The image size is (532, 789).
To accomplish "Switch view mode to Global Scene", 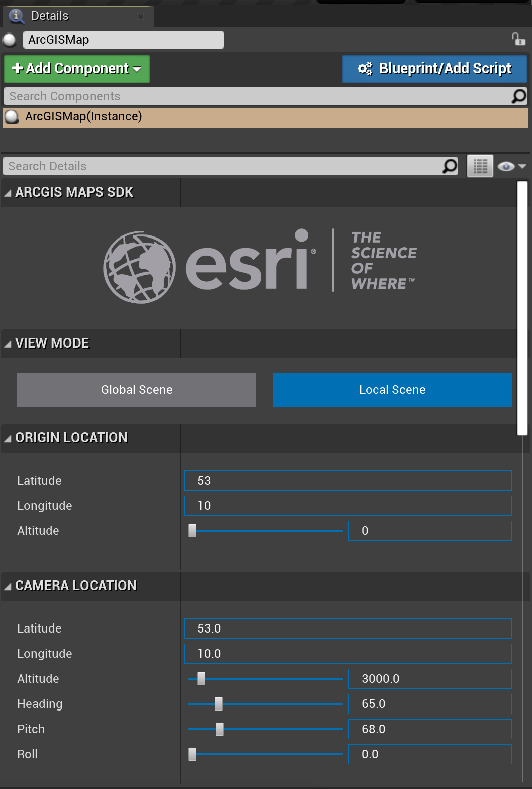I will (x=137, y=390).
